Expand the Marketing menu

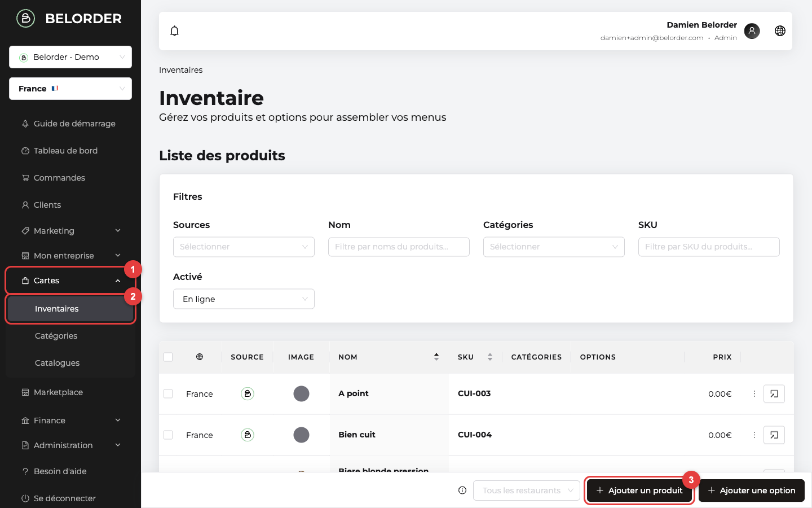pos(70,231)
